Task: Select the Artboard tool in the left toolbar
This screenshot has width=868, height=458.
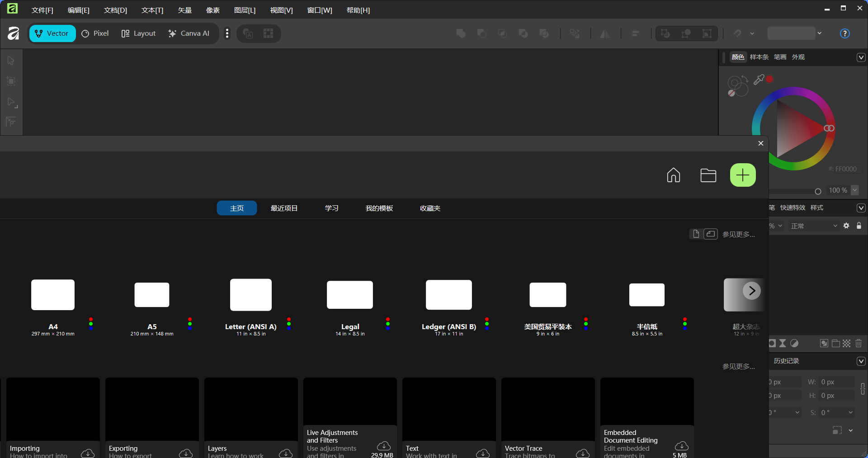Action: point(11,81)
